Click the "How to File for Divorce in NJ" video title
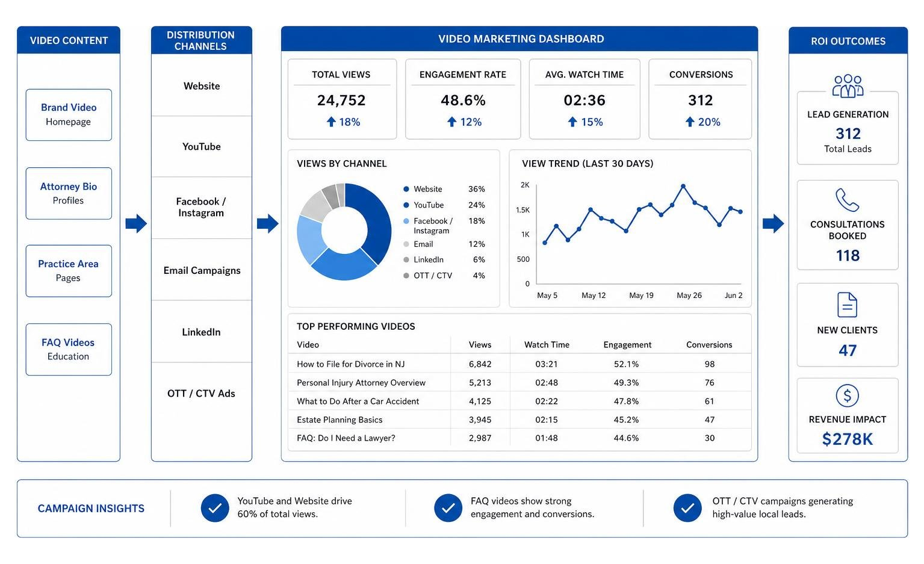Image resolution: width=924 pixels, height=564 pixels. tap(351, 364)
